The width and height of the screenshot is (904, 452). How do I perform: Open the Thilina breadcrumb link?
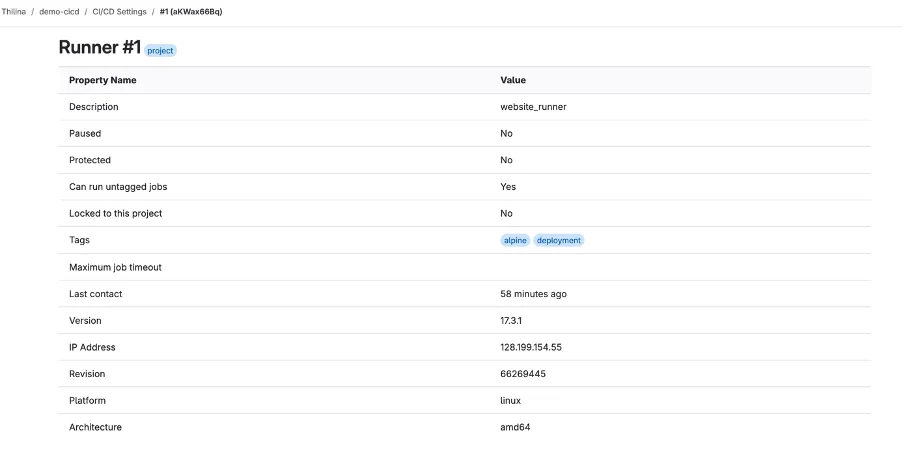pyautogui.click(x=13, y=12)
